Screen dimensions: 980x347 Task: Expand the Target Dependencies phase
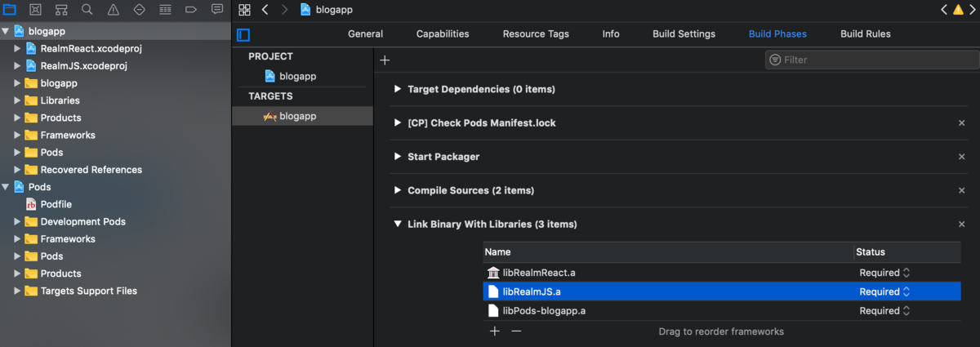(398, 89)
